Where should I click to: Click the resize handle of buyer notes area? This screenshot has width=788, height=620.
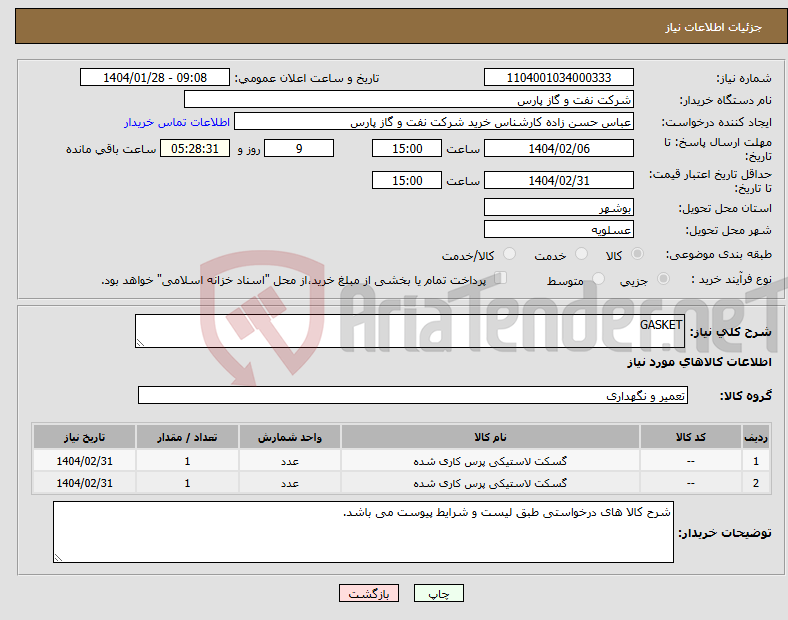(x=58, y=557)
